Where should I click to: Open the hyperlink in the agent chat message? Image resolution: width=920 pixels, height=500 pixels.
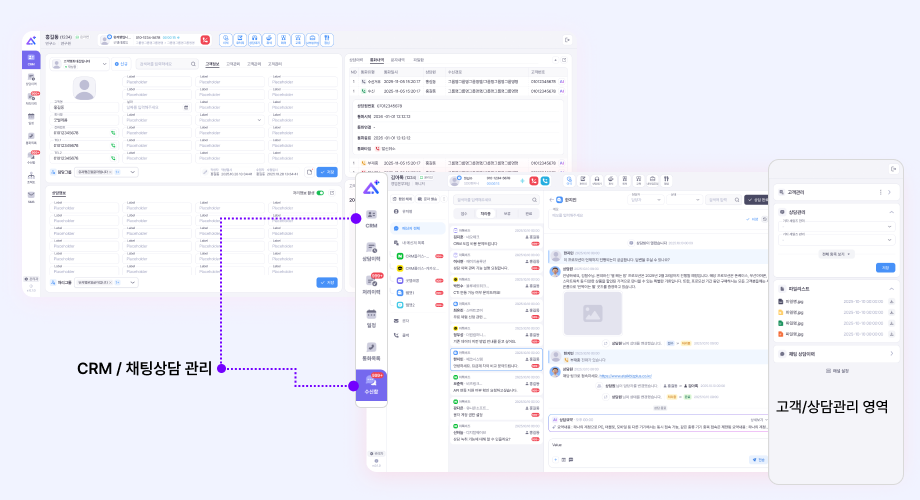pyautogui.click(x=625, y=376)
